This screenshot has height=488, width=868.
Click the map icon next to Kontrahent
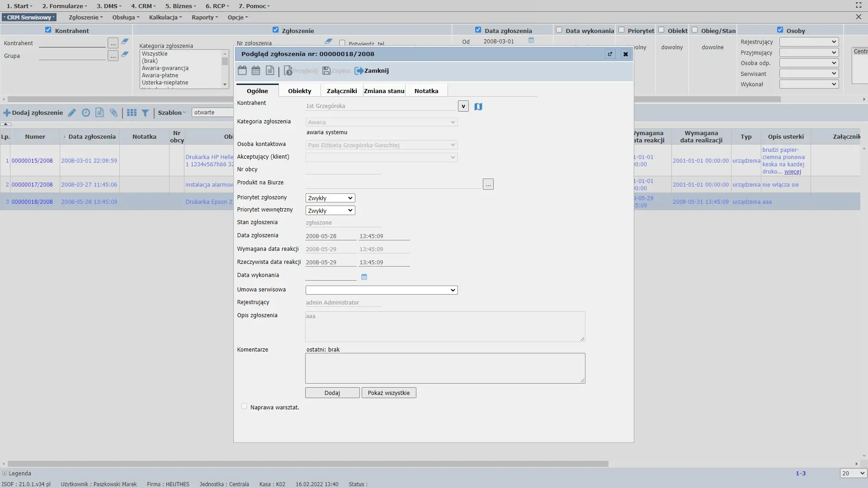point(478,107)
